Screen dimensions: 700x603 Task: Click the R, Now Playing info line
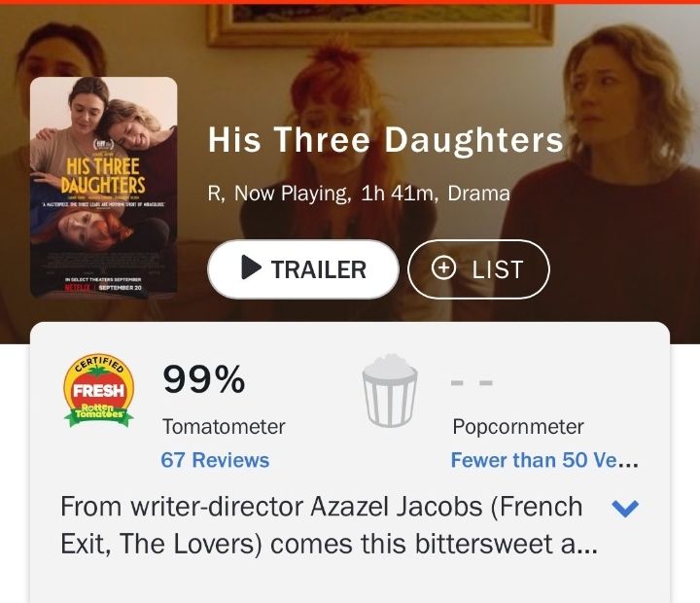(359, 194)
